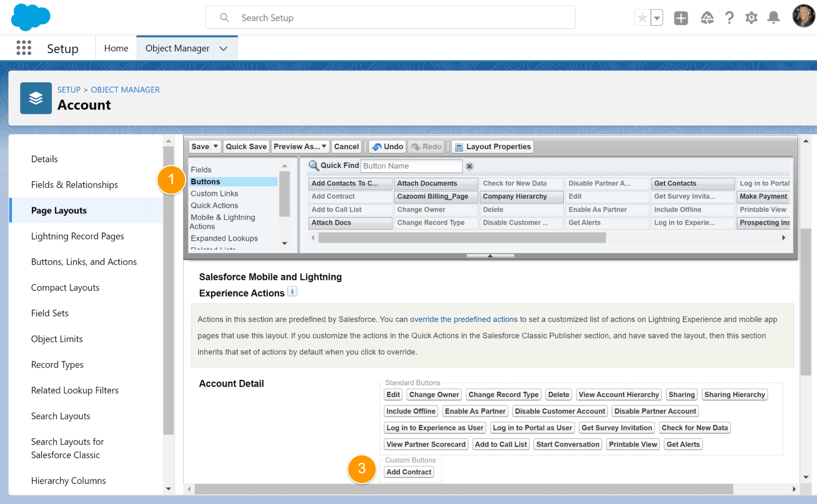Select Quick Actions in the palette list
The width and height of the screenshot is (817, 504).
[x=214, y=205]
